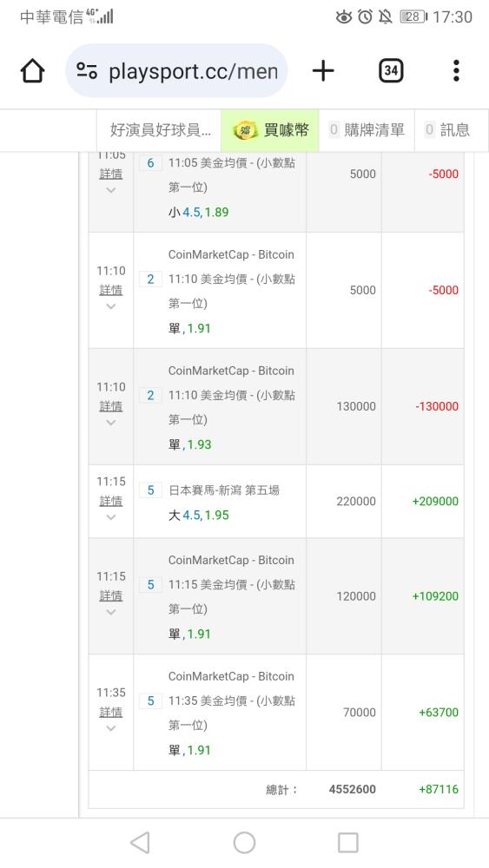Open 詳情 link for 11:15 horse race

pos(111,501)
